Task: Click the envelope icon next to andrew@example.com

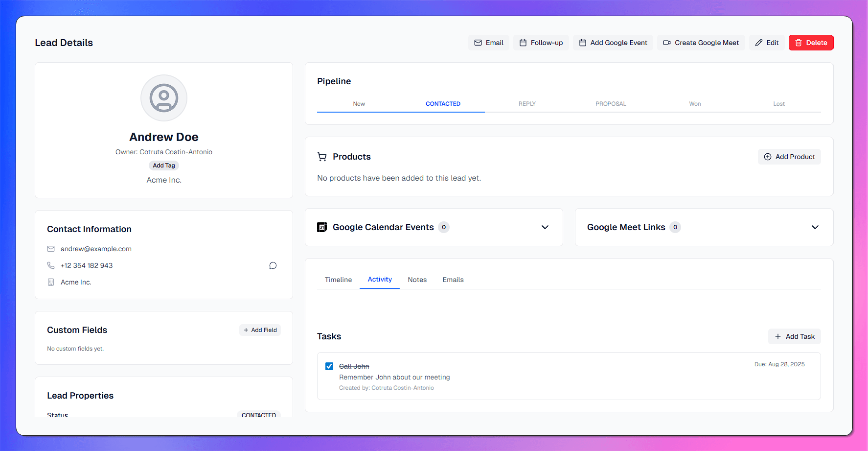Action: point(51,249)
